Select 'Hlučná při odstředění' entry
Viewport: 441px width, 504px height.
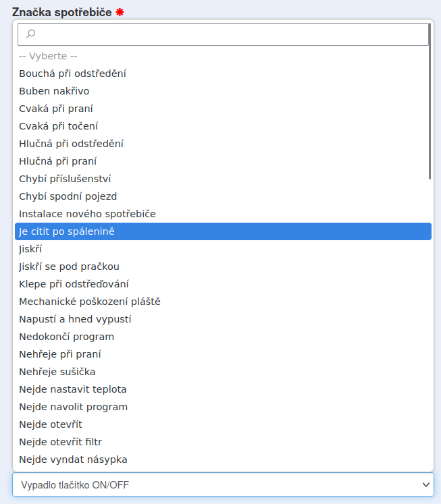(71, 144)
